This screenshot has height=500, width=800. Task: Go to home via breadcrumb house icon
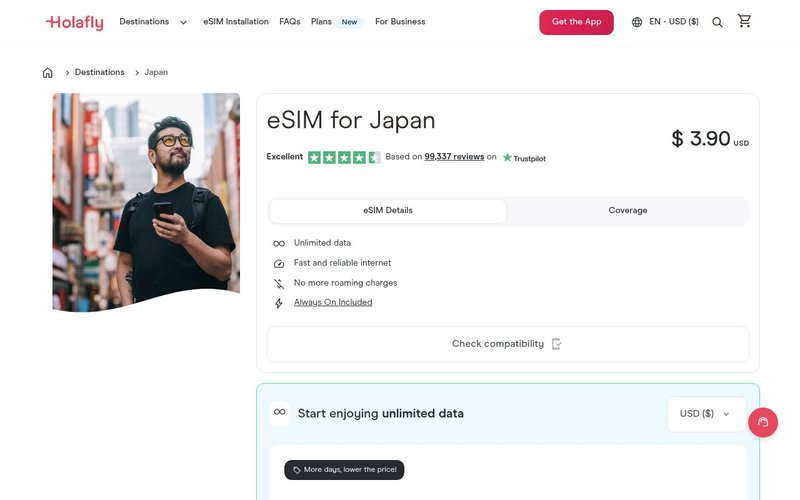coord(47,73)
